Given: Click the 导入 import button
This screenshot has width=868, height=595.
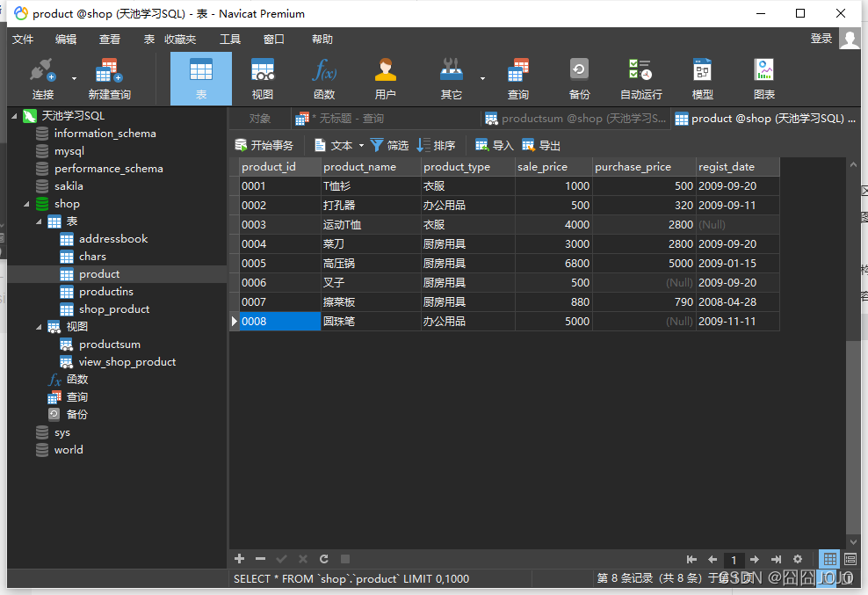Looking at the screenshot, I should [x=495, y=146].
